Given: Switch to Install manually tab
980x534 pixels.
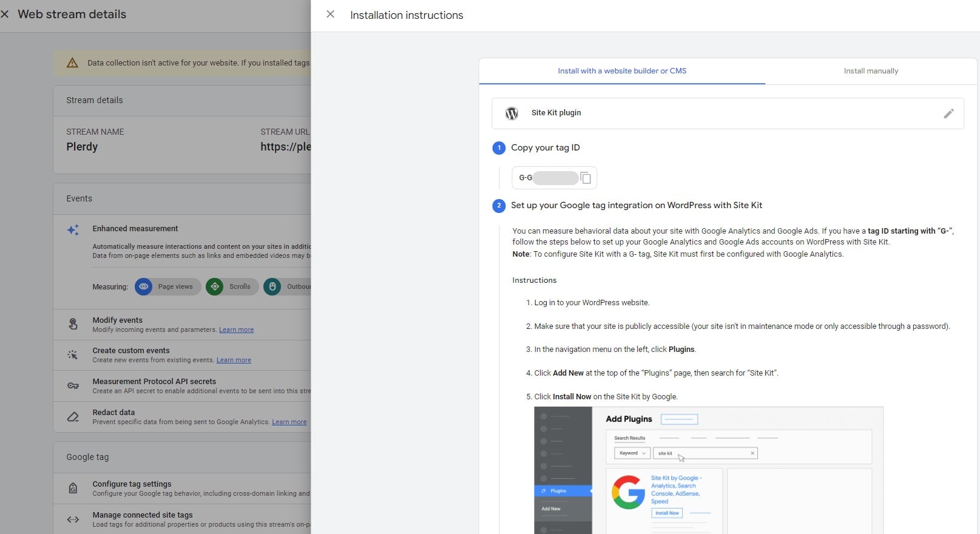Looking at the screenshot, I should point(871,71).
